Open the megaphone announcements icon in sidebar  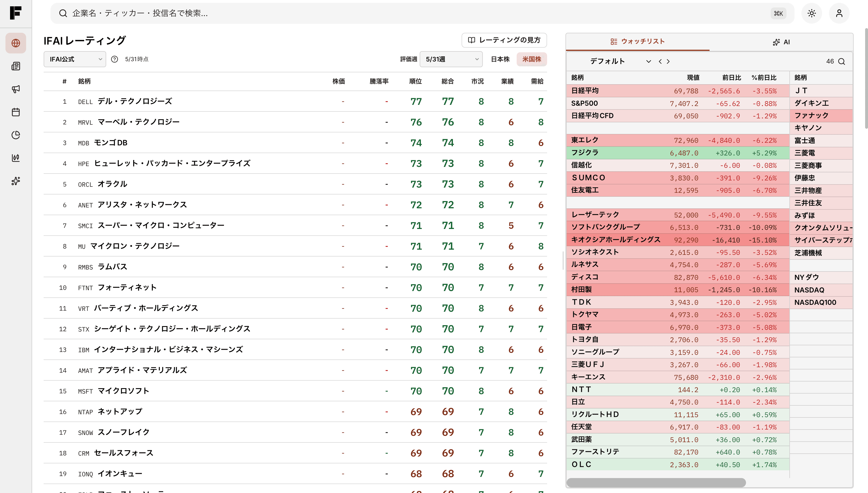coord(15,89)
